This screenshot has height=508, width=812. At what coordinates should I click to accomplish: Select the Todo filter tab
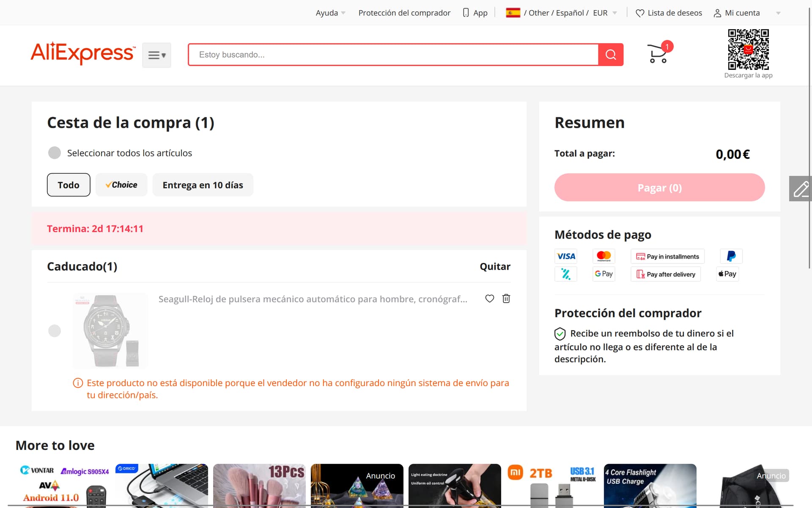click(69, 185)
